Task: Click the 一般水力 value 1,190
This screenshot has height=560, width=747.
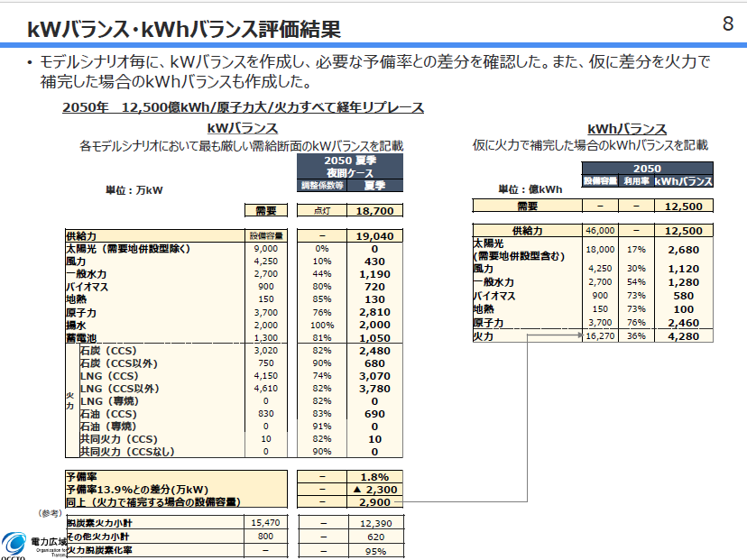Action: point(375,274)
